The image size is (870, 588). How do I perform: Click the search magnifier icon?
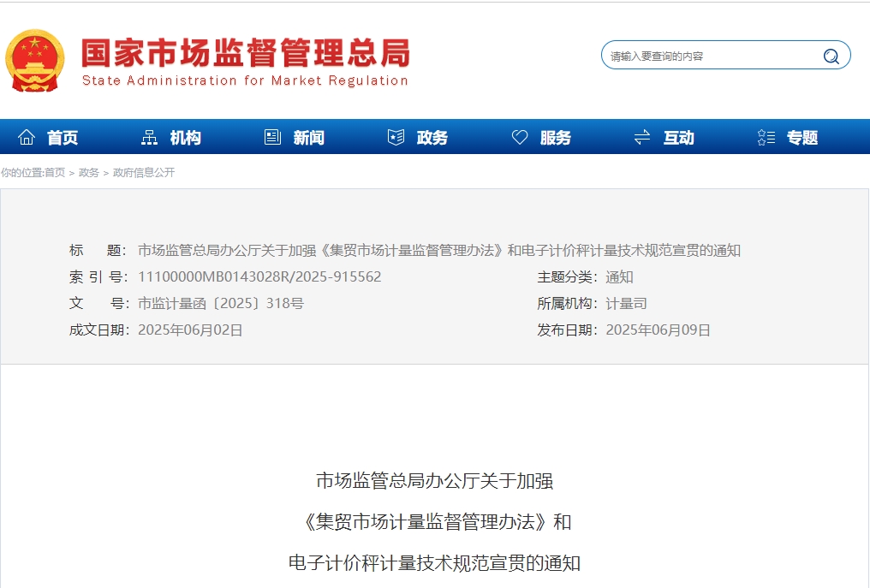[831, 56]
